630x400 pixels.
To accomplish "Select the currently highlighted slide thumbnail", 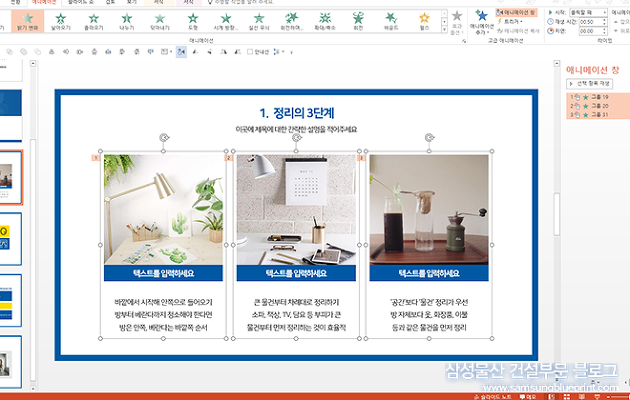I will 11,178.
